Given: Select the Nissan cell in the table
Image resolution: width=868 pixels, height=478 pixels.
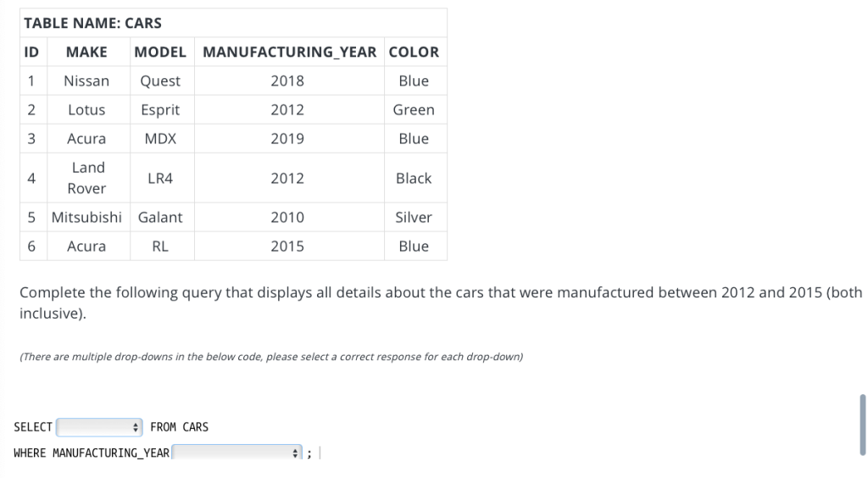Looking at the screenshot, I should click(87, 81).
